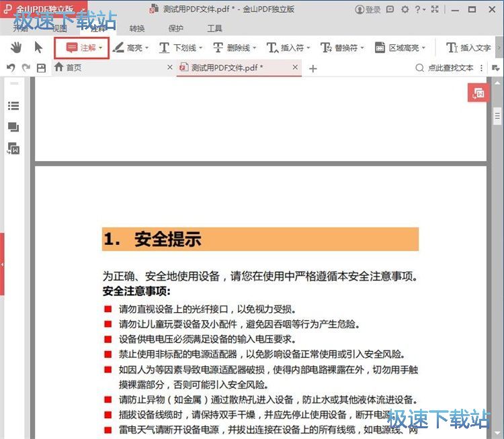Click the heading 1. 安全提示
Viewport: 504px width, 439px height.
[153, 239]
